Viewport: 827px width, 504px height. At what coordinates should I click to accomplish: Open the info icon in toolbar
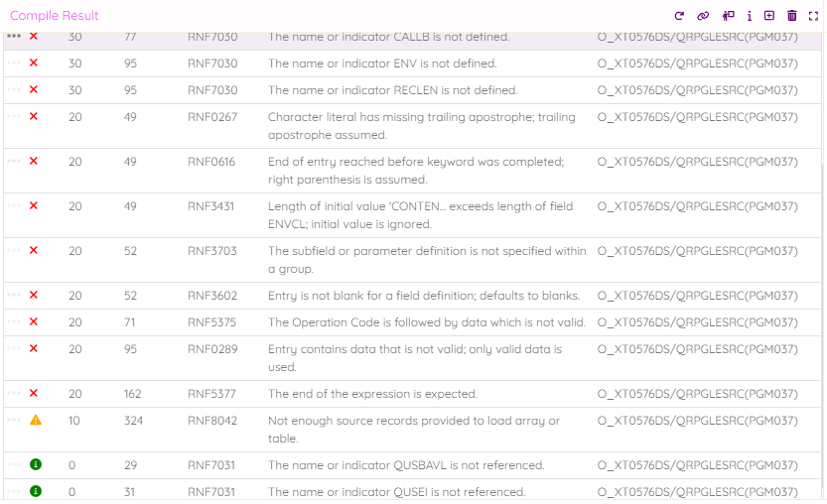click(x=750, y=16)
